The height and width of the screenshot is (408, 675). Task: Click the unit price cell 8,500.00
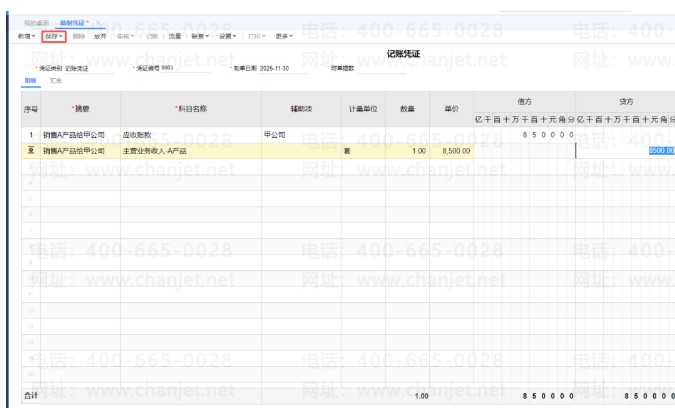click(452, 151)
